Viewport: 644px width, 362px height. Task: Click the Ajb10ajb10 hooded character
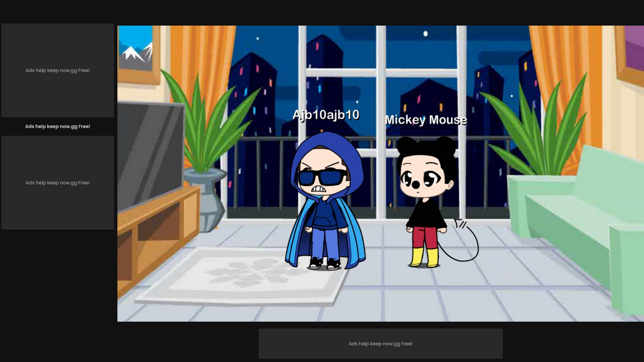tap(326, 201)
